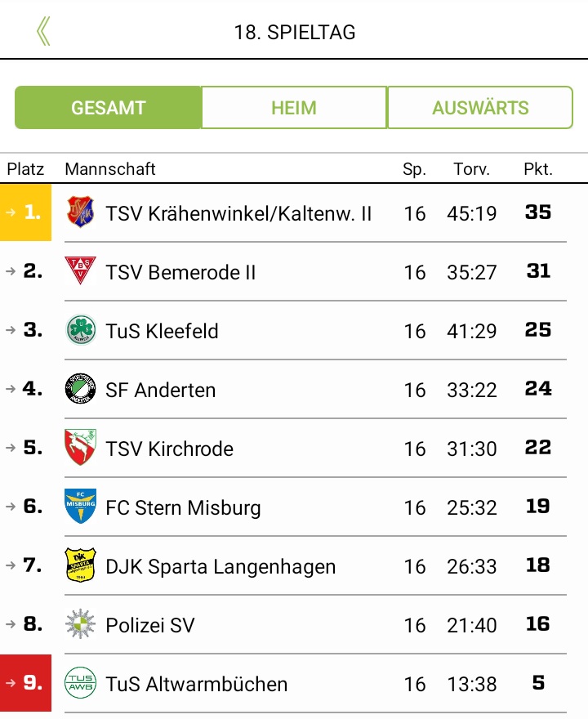Click TSV Bemerode II club logo
This screenshot has height=719, width=588.
click(x=80, y=271)
